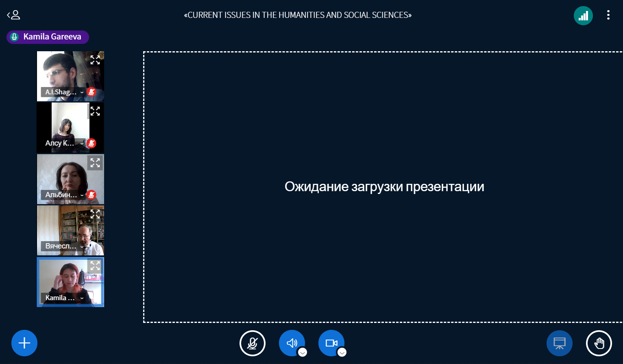Maximize A.I.Shag video to fullscreen
This screenshot has height=364, width=623.
coord(95,60)
